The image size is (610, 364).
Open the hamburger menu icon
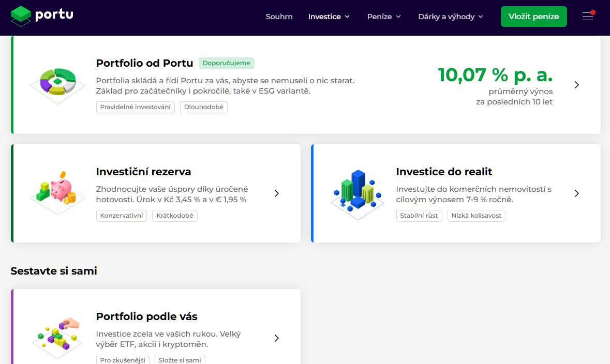[587, 17]
